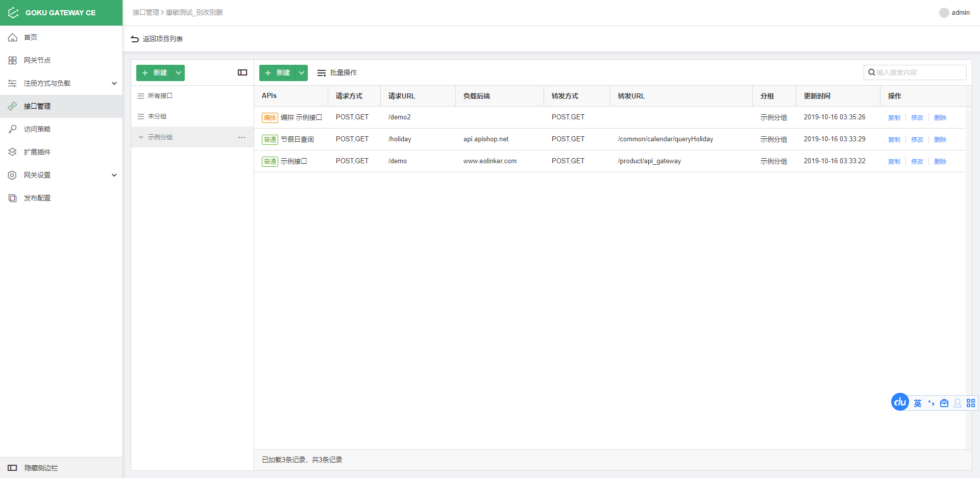Select 未分组 in the group tree
The width and height of the screenshot is (980, 478).
point(192,116)
